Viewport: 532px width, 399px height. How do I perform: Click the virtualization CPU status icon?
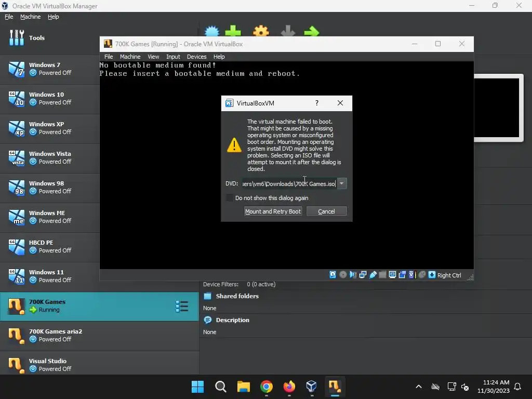point(412,275)
